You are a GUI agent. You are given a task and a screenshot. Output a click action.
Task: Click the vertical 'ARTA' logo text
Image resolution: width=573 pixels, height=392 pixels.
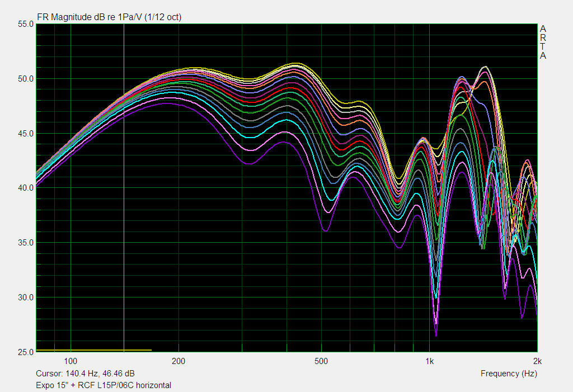(543, 42)
